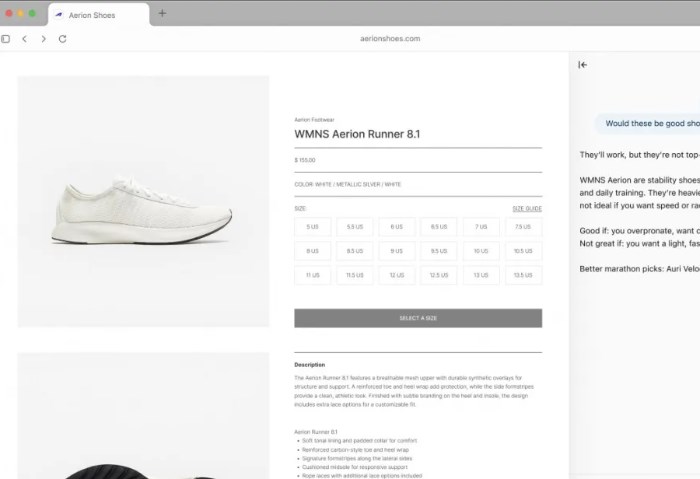The width and height of the screenshot is (700, 479).
Task: Open the Aerion Footwear brand link
Action: click(314, 120)
